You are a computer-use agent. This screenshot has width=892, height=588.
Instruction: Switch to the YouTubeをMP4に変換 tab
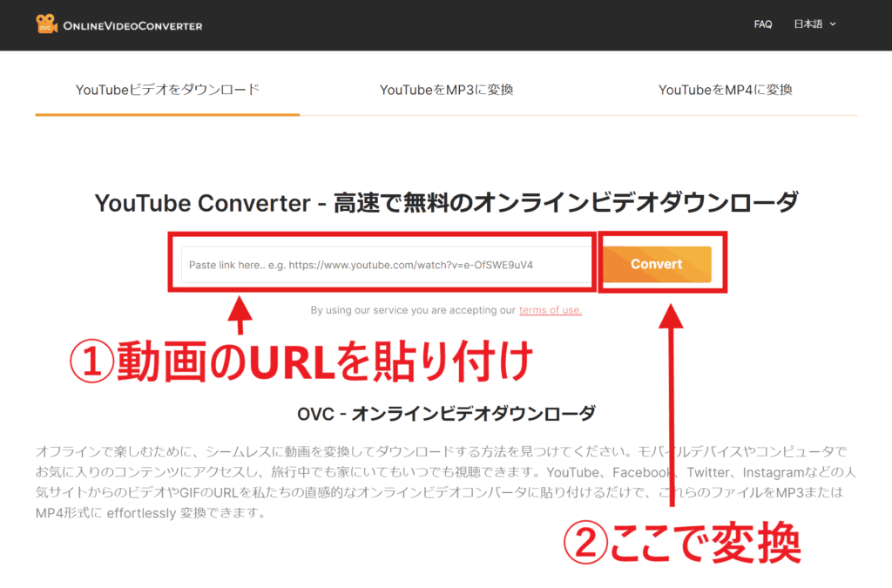tap(726, 90)
